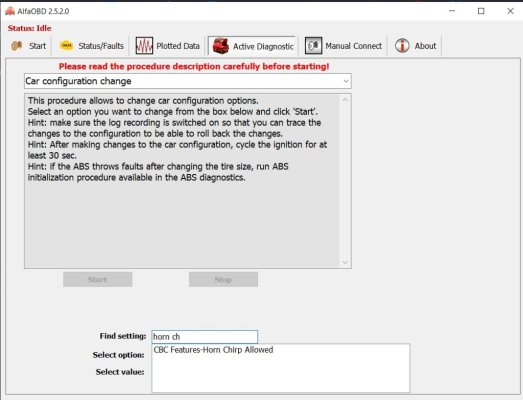Maximize the AlfaOBD window
The image size is (523, 400).
tap(481, 11)
